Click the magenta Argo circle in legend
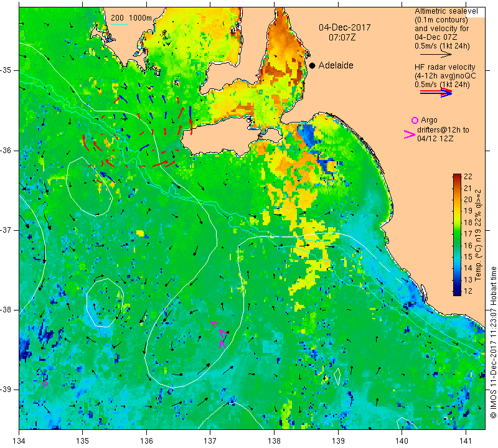 415,120
